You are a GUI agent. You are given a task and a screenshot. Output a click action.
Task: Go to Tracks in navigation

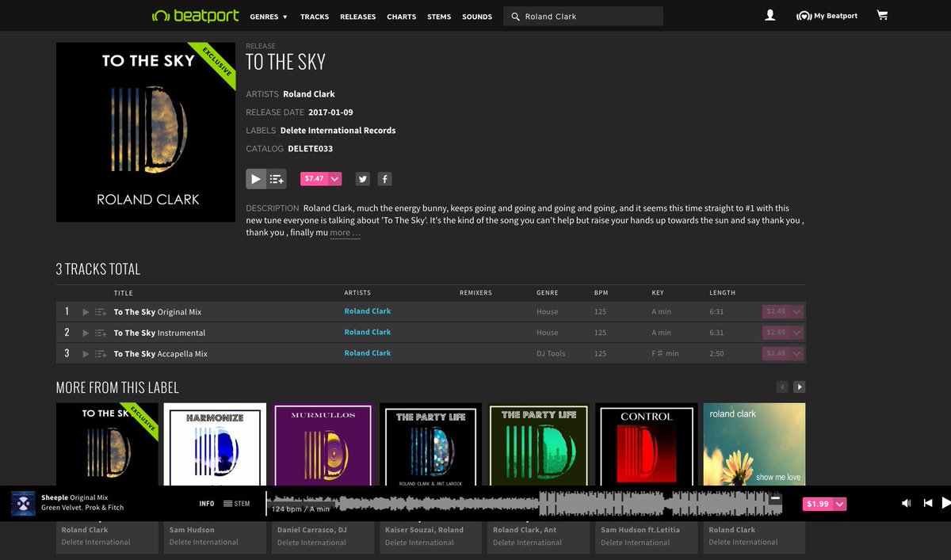pyautogui.click(x=315, y=17)
